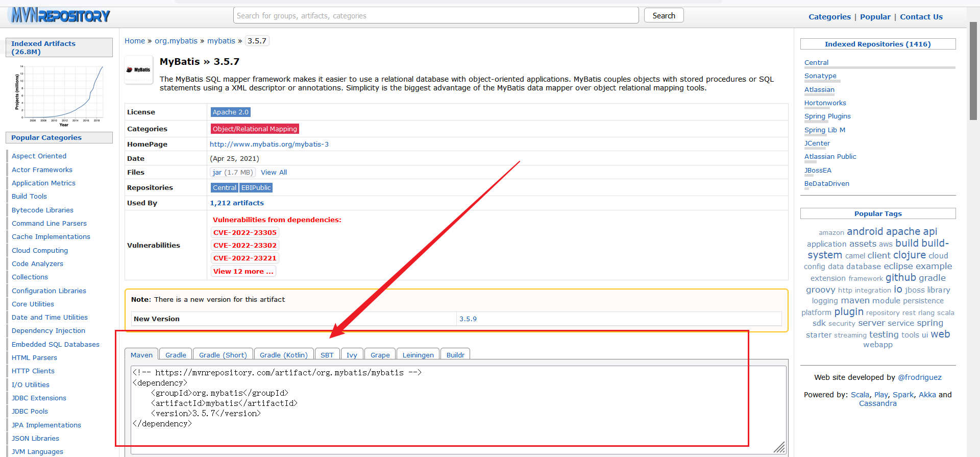Switch to the Buildr tab
The width and height of the screenshot is (980, 457).
click(x=455, y=355)
